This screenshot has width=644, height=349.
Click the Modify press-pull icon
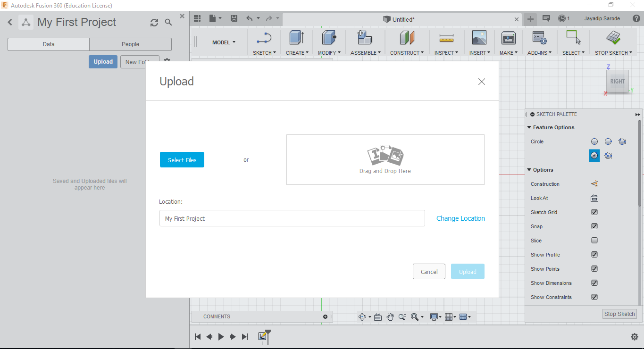(x=329, y=38)
